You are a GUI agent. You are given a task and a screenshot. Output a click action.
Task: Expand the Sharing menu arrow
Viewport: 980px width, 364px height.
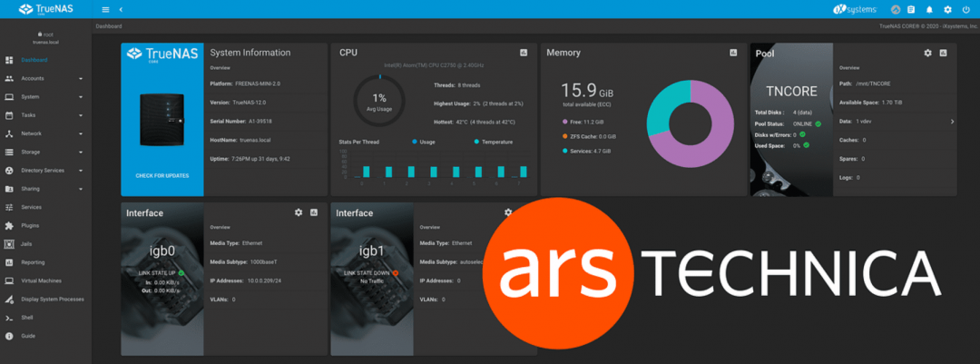81,189
